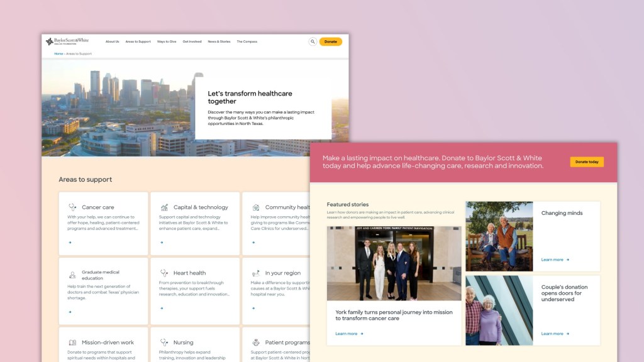Click the Cancer care stethoscope icon
The image size is (644, 362).
[x=72, y=207]
